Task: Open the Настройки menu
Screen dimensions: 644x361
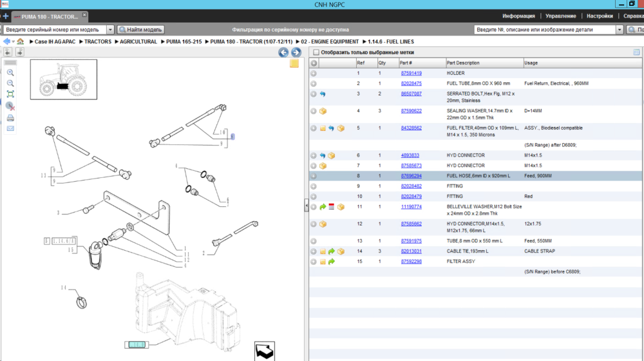Action: click(600, 16)
